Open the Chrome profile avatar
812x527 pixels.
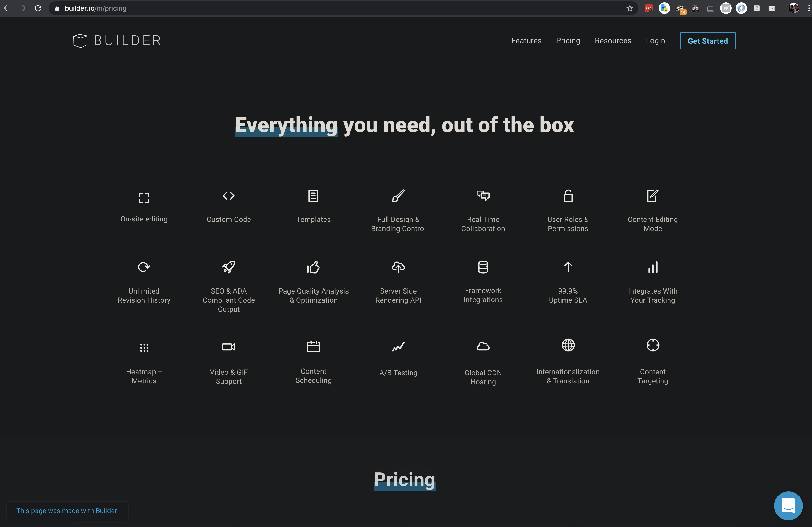point(794,8)
